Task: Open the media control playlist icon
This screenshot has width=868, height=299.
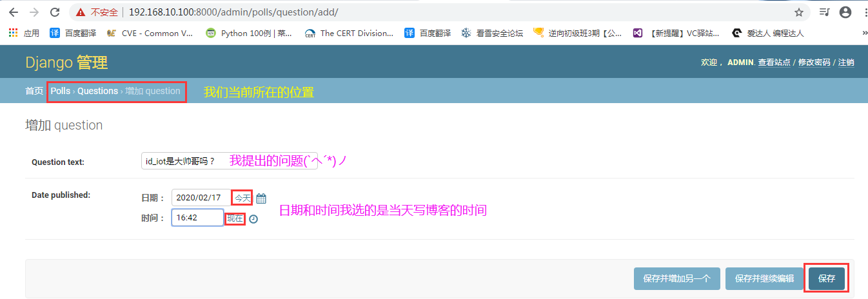Action: [x=824, y=12]
